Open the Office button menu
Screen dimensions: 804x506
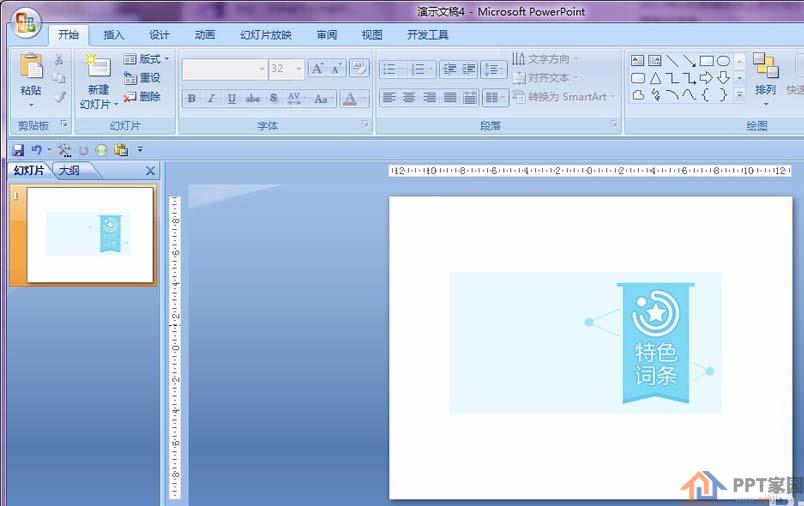click(x=26, y=23)
